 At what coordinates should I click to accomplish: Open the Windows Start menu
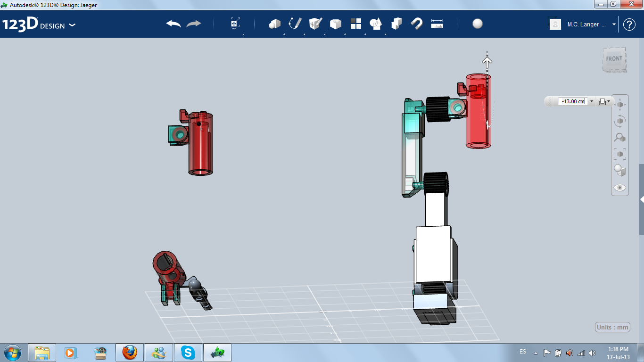[12, 352]
